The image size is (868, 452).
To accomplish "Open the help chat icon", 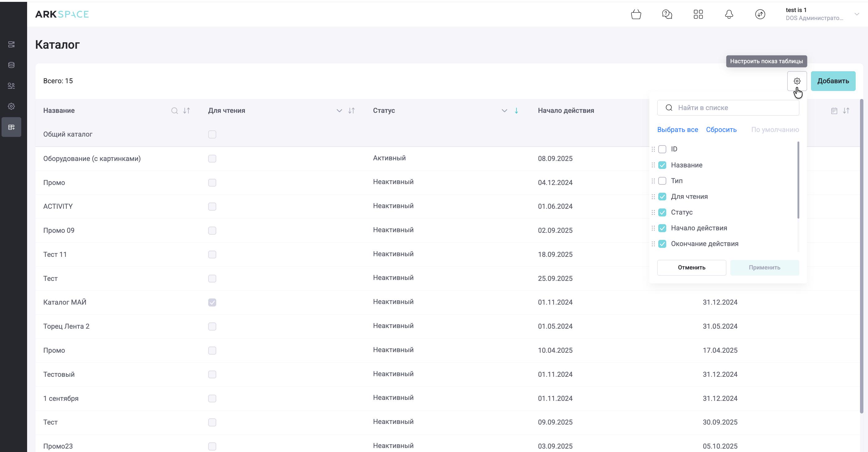I will pos(667,14).
